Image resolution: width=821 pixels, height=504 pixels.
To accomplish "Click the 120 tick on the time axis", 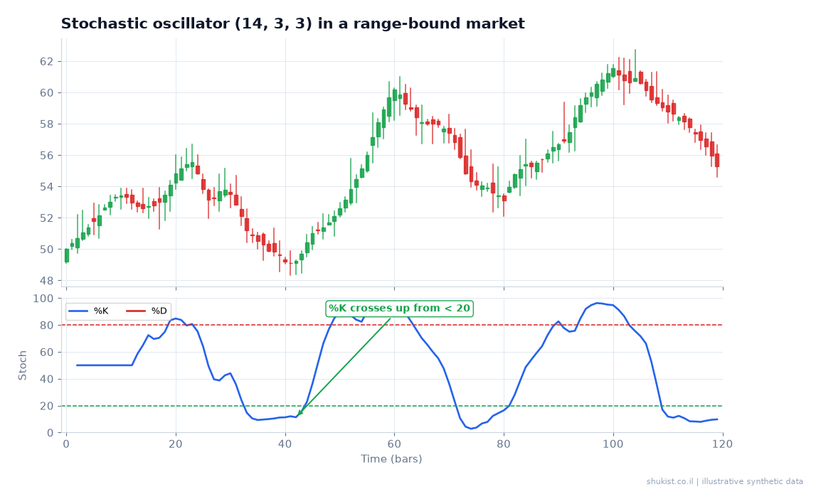I will [723, 444].
